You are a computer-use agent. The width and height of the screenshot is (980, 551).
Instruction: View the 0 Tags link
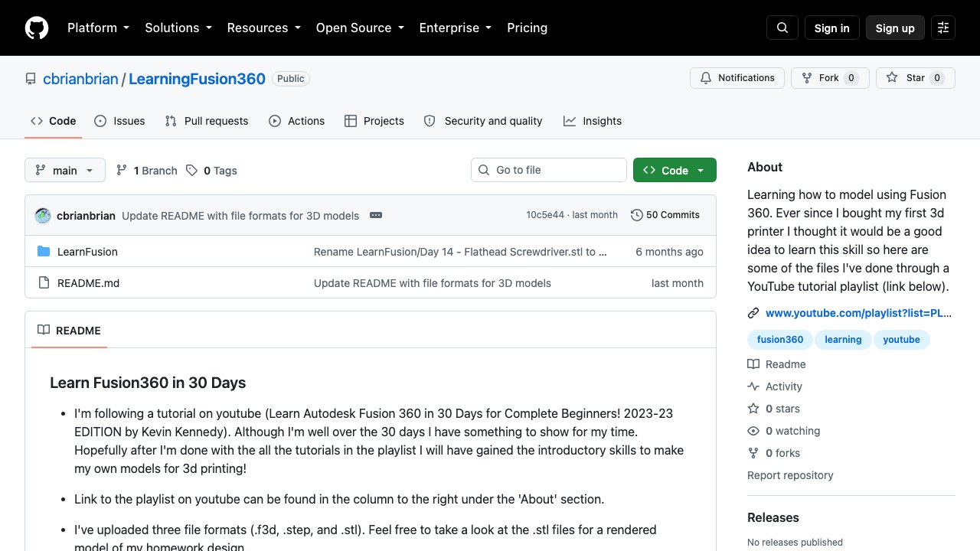211,171
